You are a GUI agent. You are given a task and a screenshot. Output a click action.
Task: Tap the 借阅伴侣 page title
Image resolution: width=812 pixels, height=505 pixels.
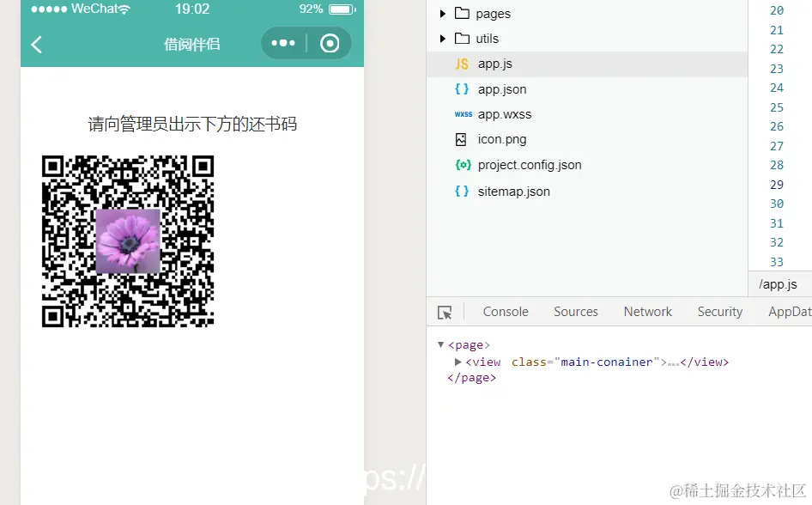coord(192,45)
